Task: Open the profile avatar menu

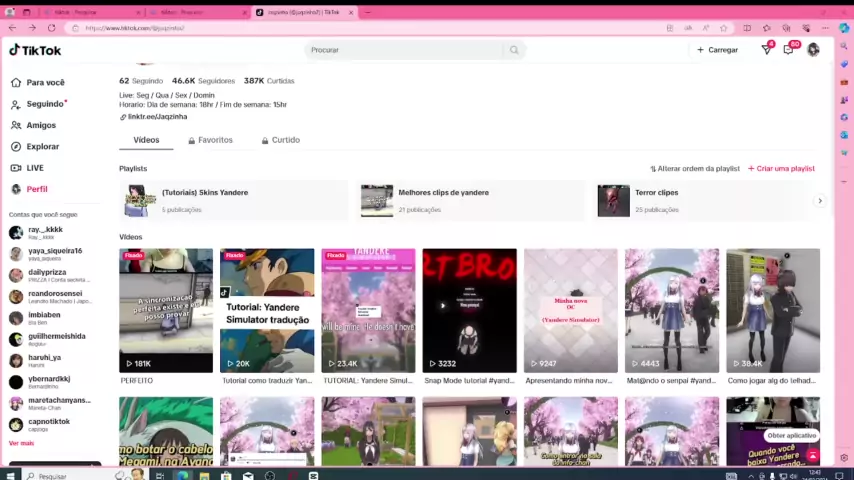Action: tap(813, 49)
